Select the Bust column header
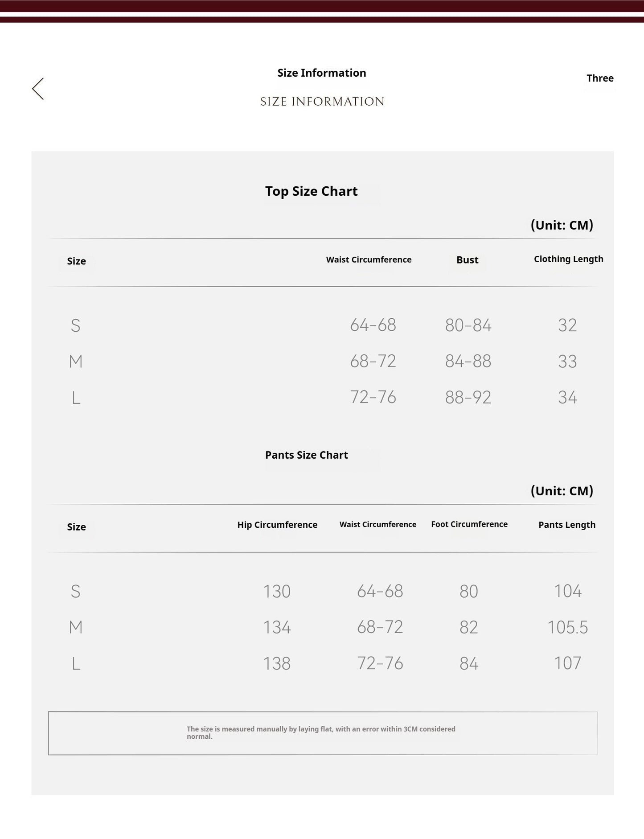The height and width of the screenshot is (839, 644). point(467,260)
